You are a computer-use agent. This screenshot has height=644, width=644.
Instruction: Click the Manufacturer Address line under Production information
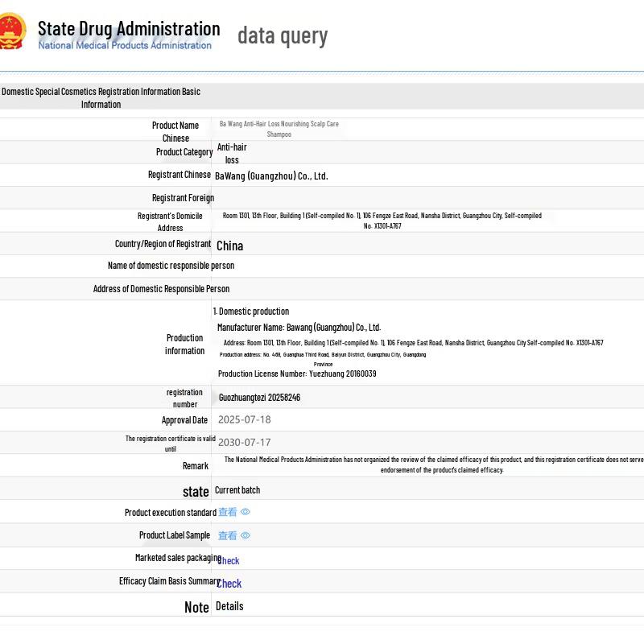(x=414, y=343)
